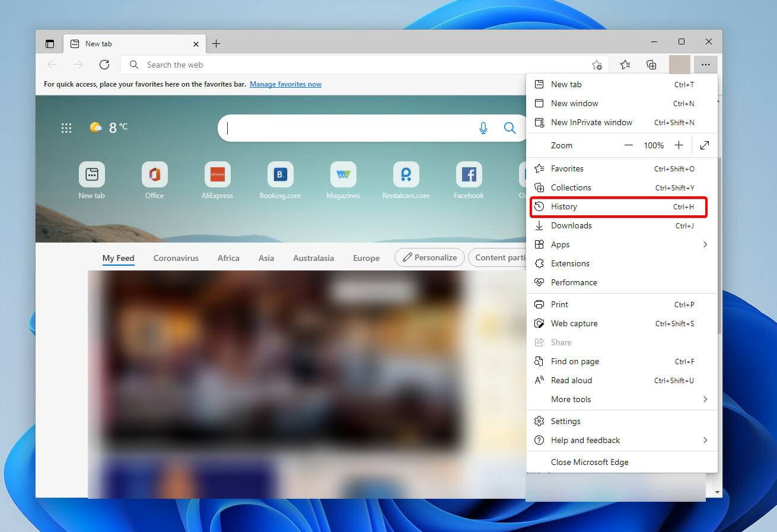
Task: Click the microphone voice search icon
Action: tap(483, 128)
